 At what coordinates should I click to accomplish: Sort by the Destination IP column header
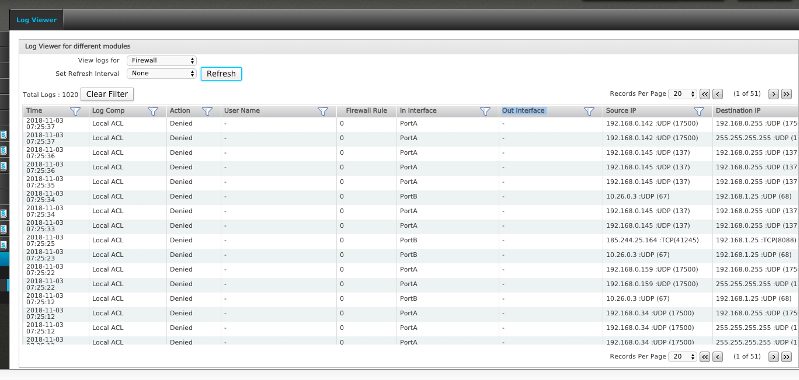(x=738, y=111)
